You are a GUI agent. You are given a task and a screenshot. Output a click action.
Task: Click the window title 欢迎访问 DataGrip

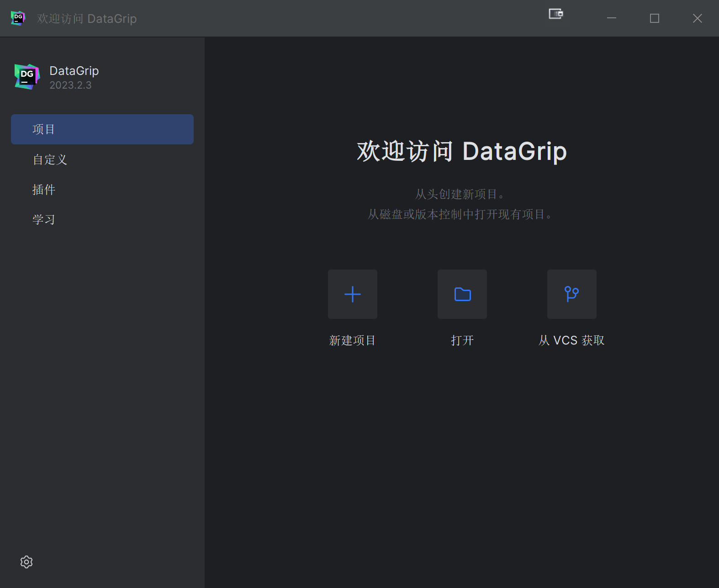coord(87,19)
